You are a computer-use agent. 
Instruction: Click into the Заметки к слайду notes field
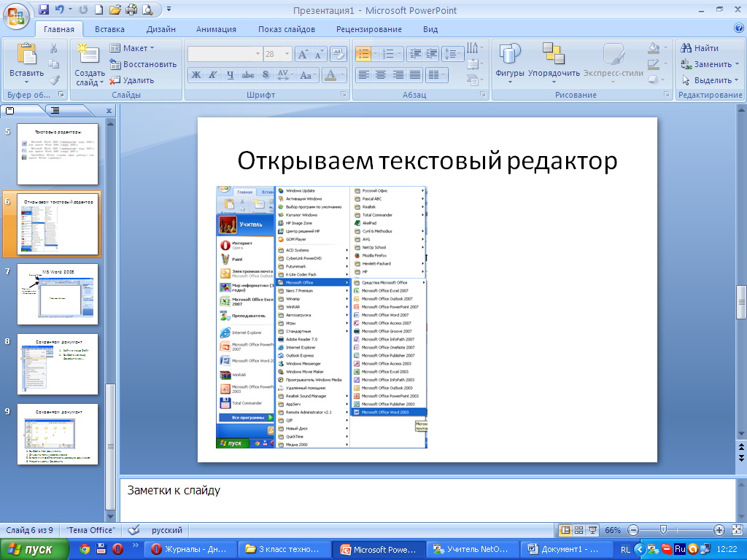[x=427, y=500]
